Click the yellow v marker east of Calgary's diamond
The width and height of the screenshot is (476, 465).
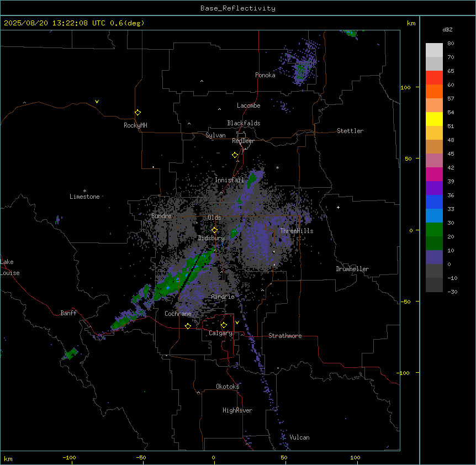click(237, 323)
